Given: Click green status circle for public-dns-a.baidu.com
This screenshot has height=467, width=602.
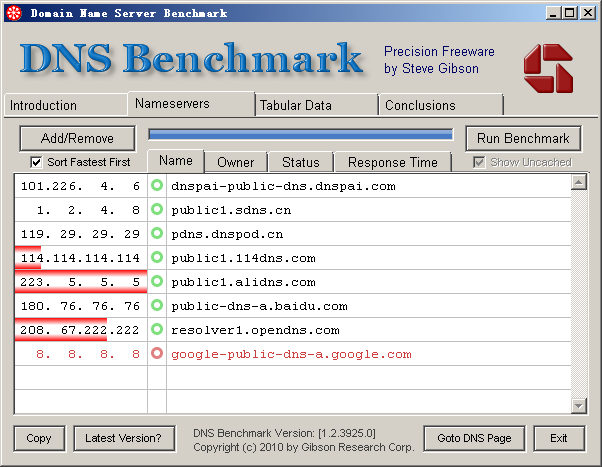Looking at the screenshot, I should point(157,305).
